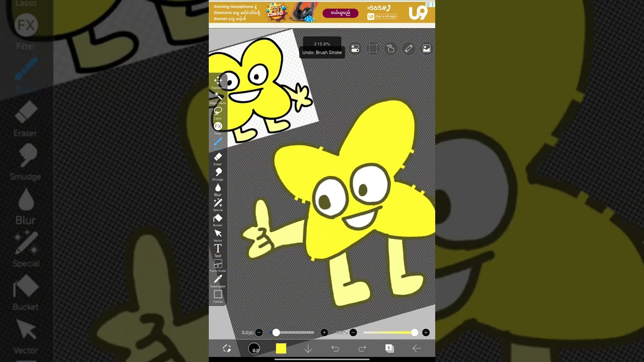Redo the last action
The image size is (644, 362).
[362, 348]
